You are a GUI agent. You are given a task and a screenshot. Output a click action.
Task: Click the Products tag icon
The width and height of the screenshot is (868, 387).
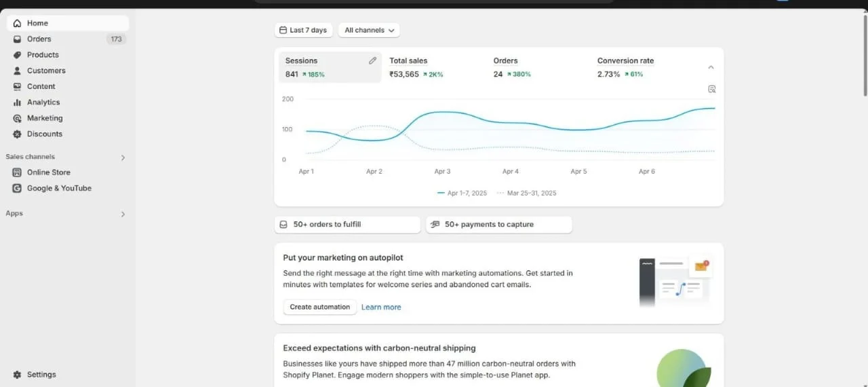click(x=18, y=55)
